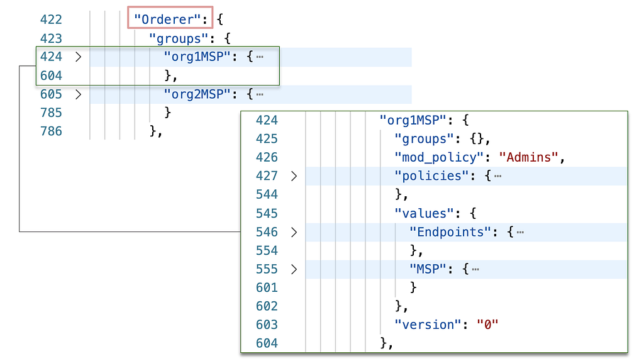Click the "org2MSP" key on line 605
Image resolution: width=644 pixels, height=361 pixels.
197,94
